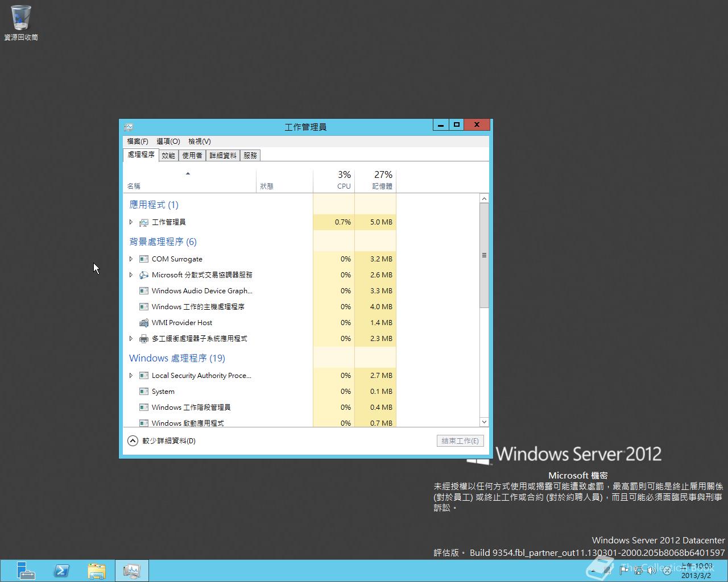Sort by the 名稱 column header
Image resolution: width=728 pixels, height=582 pixels.
coord(189,181)
